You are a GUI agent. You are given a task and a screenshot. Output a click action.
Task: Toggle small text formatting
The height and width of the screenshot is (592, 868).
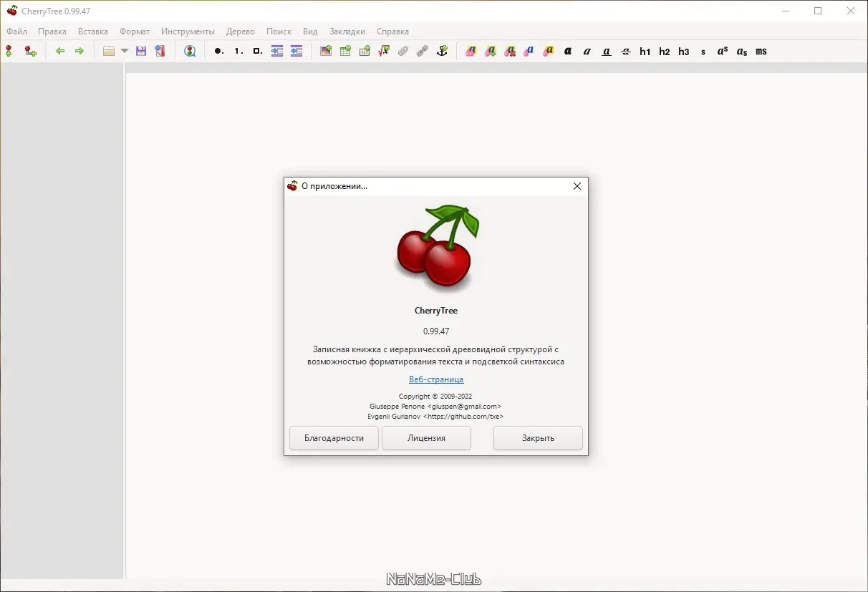coord(703,52)
